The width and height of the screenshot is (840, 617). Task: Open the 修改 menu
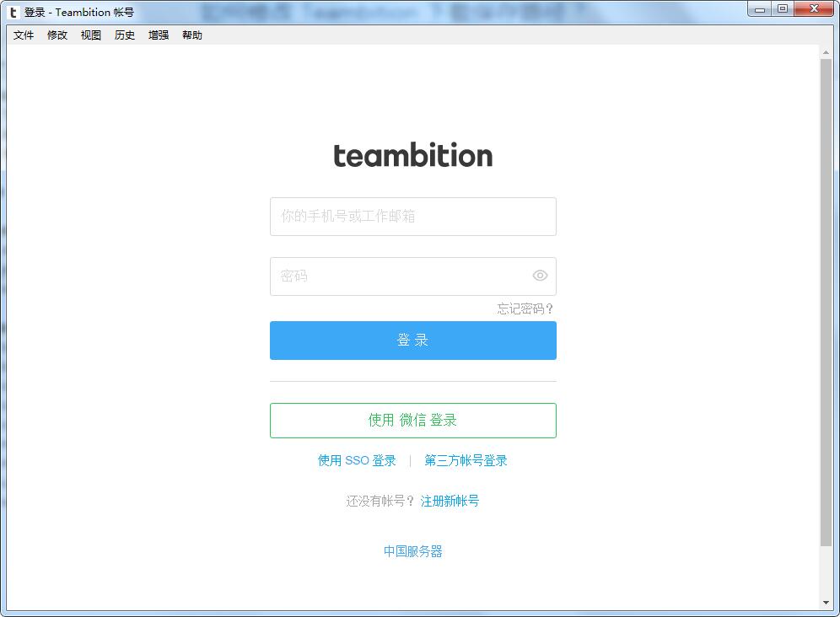[x=57, y=35]
